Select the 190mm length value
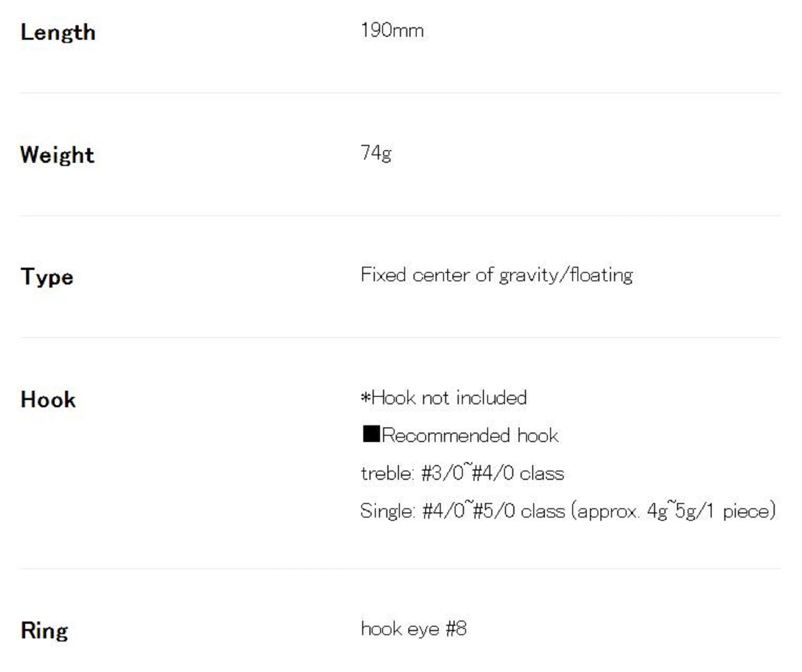 tap(392, 30)
